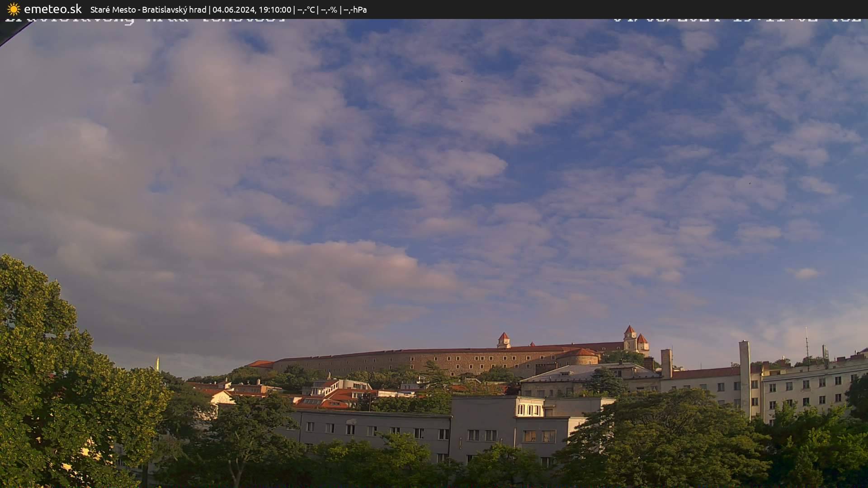Click the pressure --,-hPa indicator

click(x=356, y=9)
